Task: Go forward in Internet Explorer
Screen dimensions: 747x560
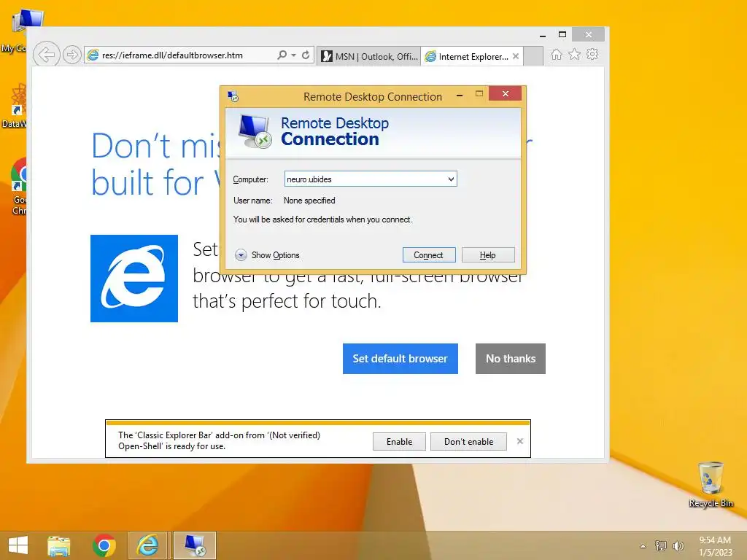Action: tap(71, 55)
